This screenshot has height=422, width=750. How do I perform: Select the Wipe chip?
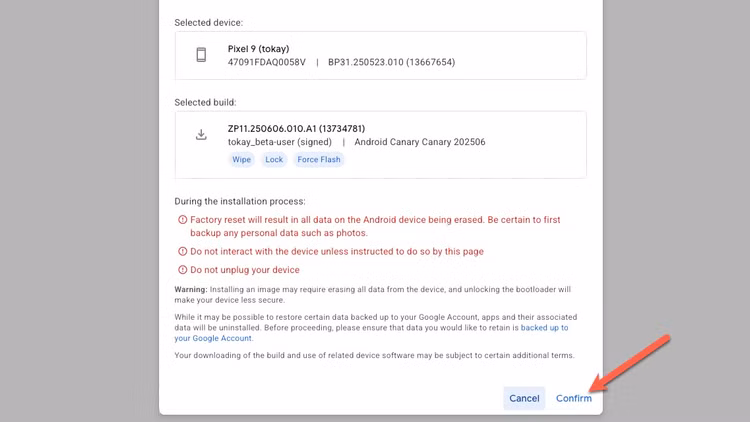point(242,159)
